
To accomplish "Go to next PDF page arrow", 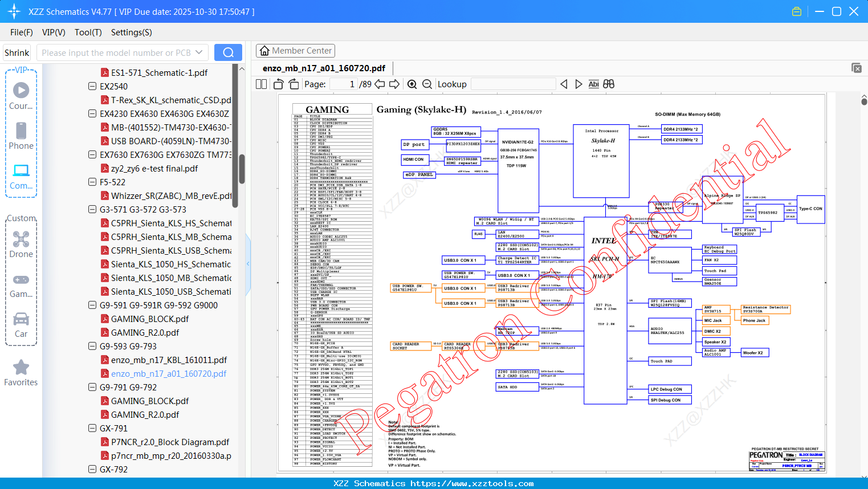I will pos(394,84).
